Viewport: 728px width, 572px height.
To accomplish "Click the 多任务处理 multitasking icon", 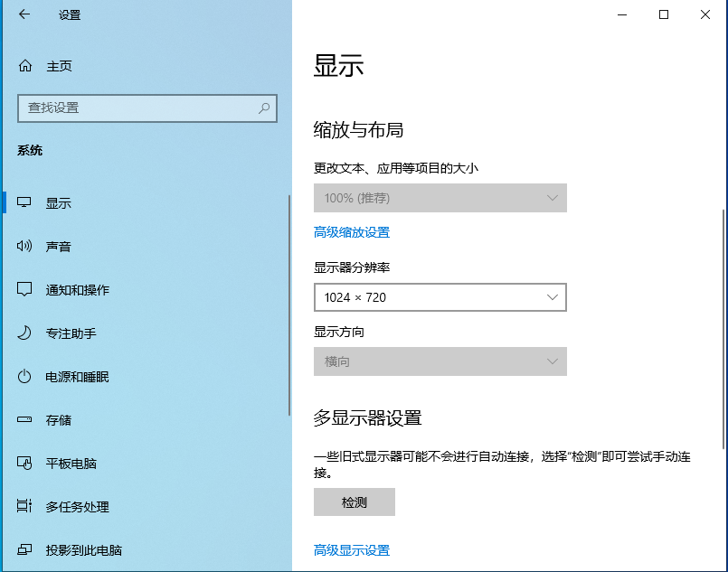I will tap(24, 506).
